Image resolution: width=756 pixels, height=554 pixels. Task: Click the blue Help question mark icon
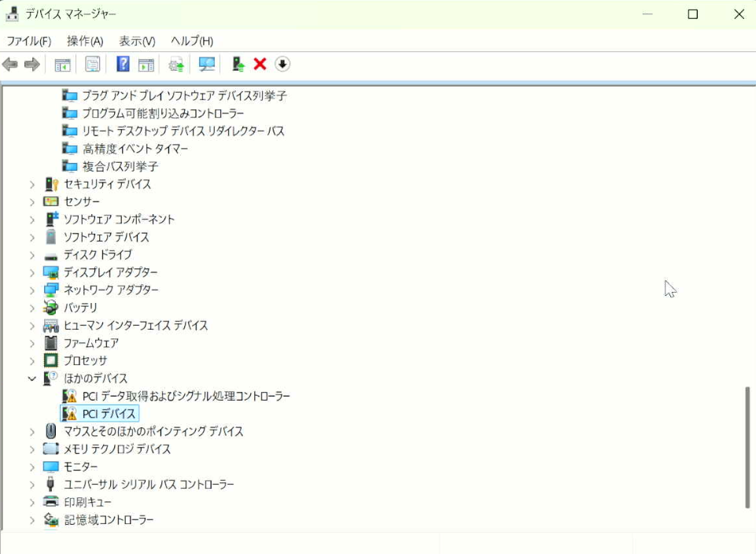[123, 64]
